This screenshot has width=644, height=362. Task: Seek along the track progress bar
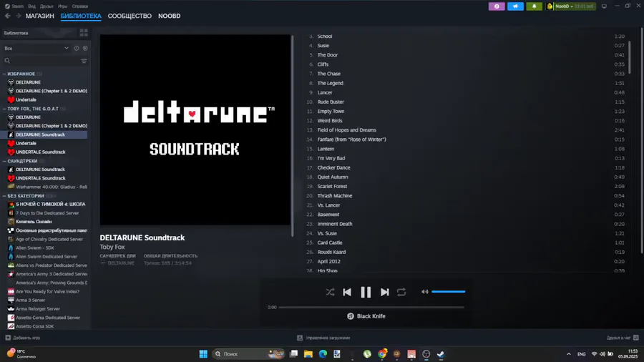[371, 307]
